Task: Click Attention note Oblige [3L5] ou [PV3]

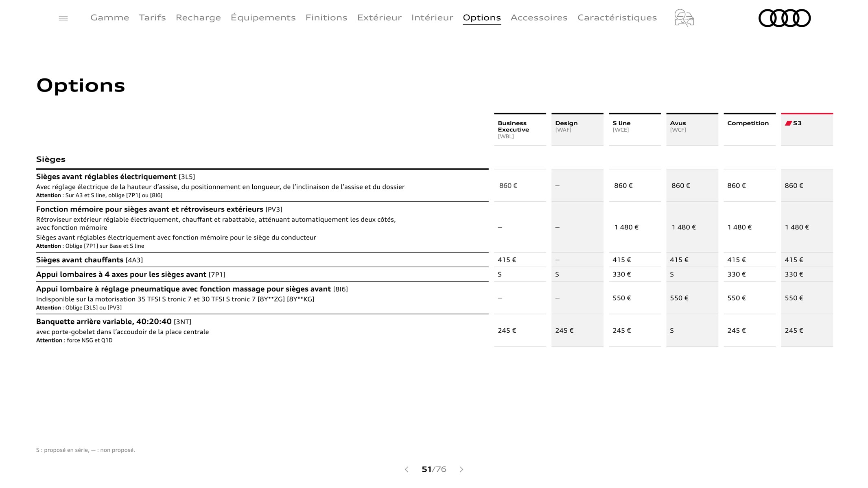Action: (x=79, y=308)
